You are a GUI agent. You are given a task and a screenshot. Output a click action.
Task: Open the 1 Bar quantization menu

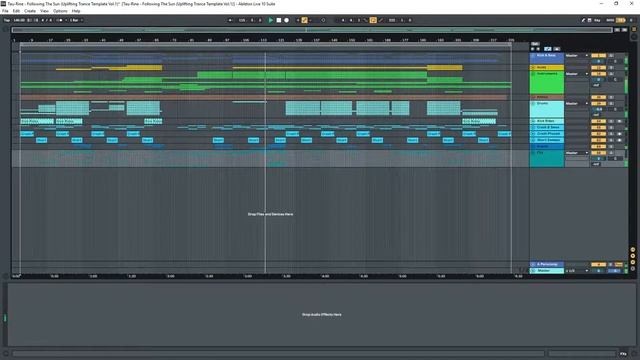76,20
